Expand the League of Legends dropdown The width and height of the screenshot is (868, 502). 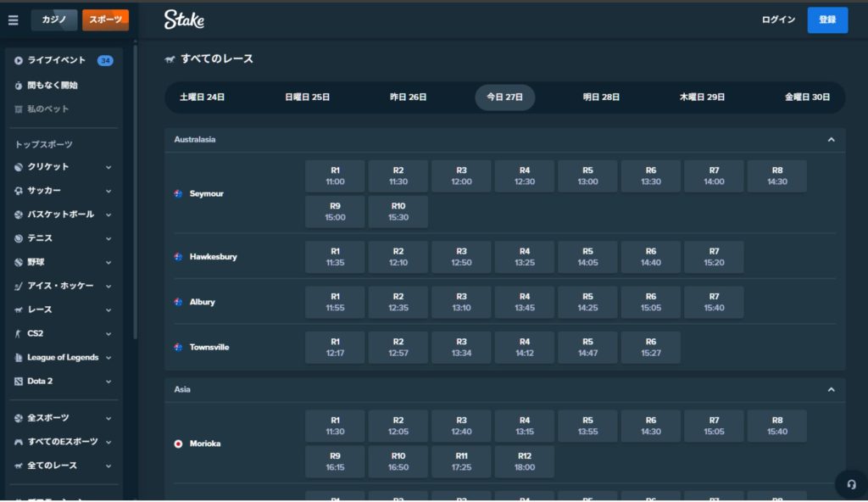click(x=108, y=358)
